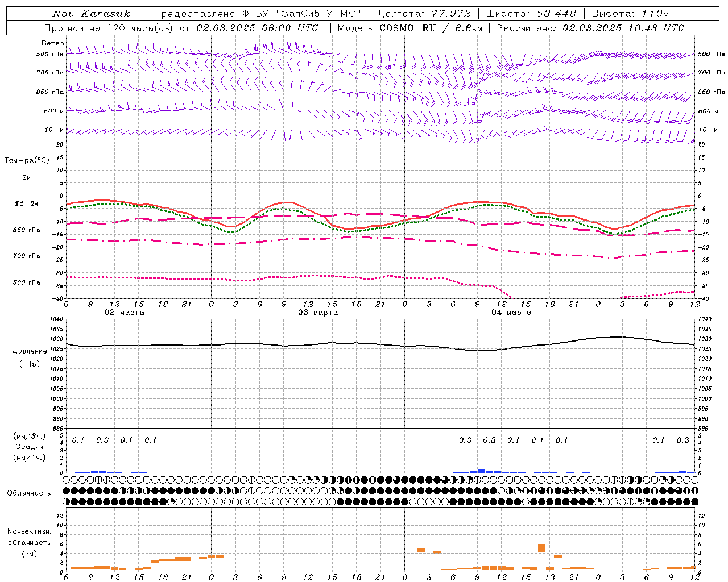Click the '2м' temperature legend entry
Image resolution: width=728 pixels, height=582 pixels.
click(27, 178)
